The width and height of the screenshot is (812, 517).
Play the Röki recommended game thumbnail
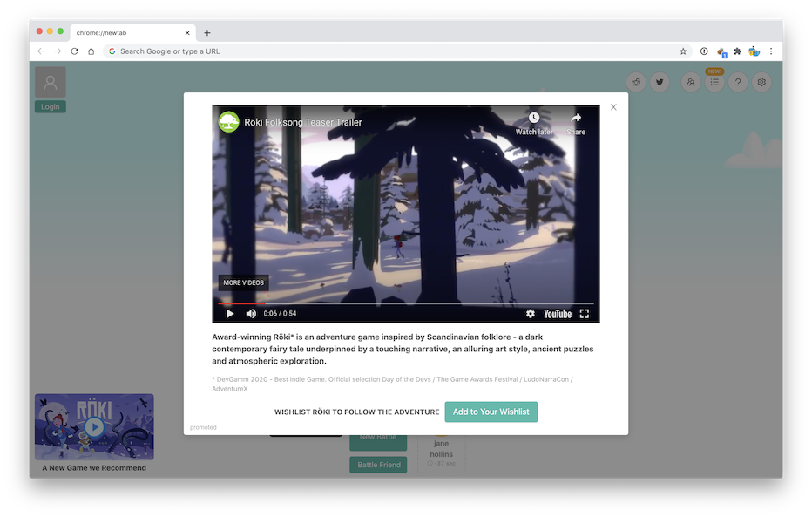pos(94,427)
